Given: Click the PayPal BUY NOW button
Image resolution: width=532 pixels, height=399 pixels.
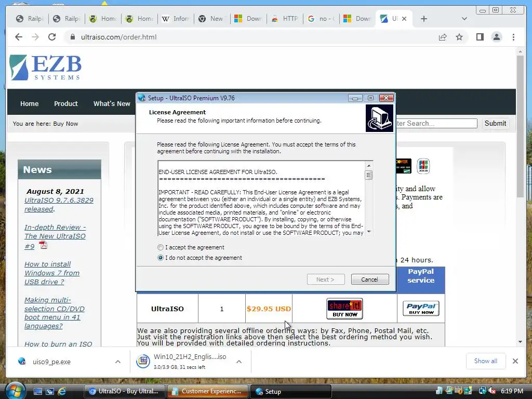Looking at the screenshot, I should [421, 309].
